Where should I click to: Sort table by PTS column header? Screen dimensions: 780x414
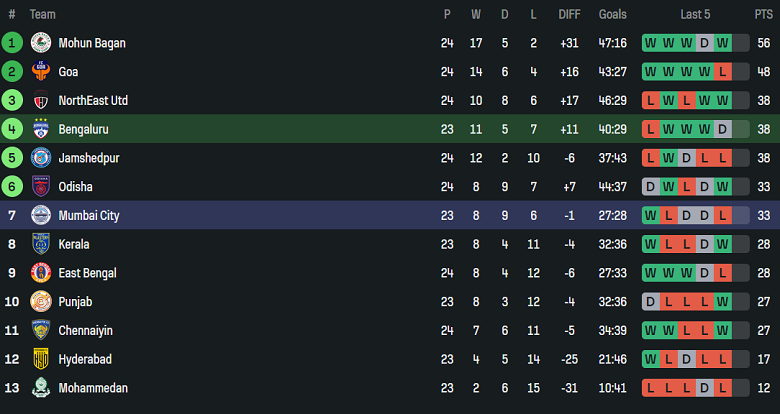(764, 14)
